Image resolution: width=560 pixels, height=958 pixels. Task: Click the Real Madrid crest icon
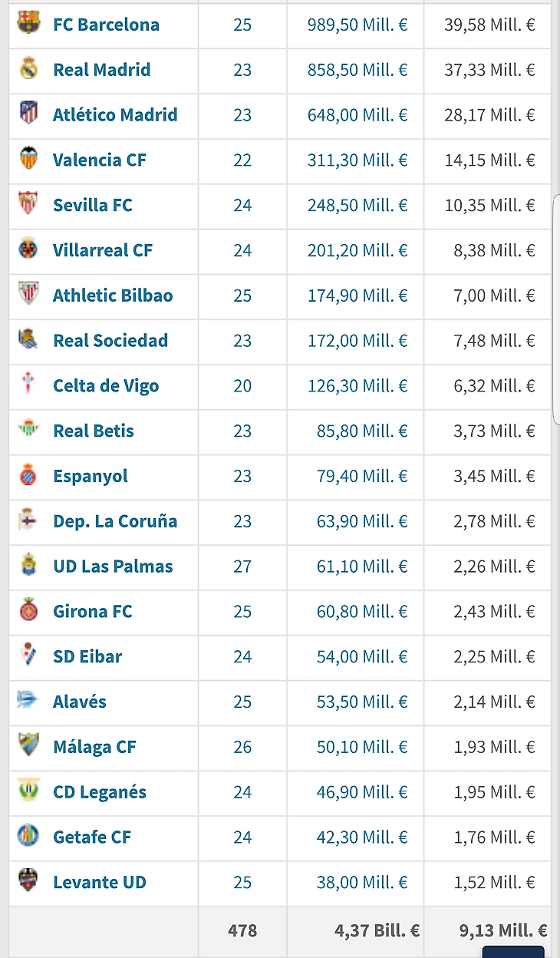28,69
